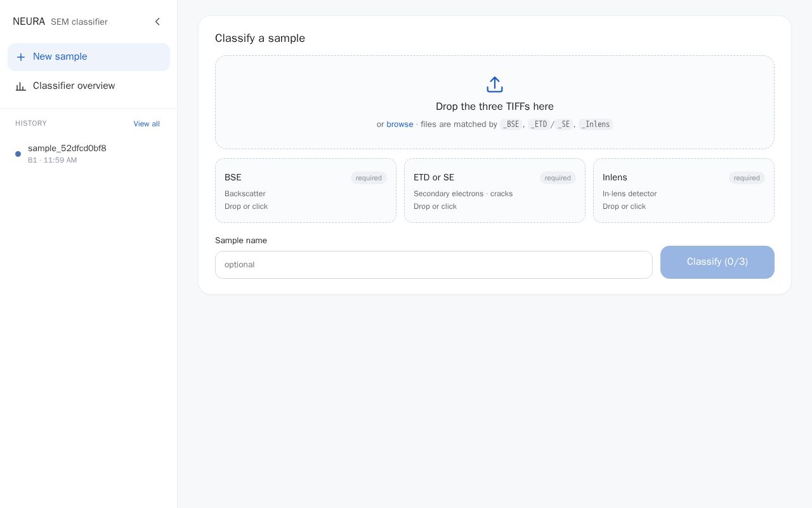Click the required badge in the BSE slot
The height and width of the screenshot is (508, 812).
[x=369, y=178]
